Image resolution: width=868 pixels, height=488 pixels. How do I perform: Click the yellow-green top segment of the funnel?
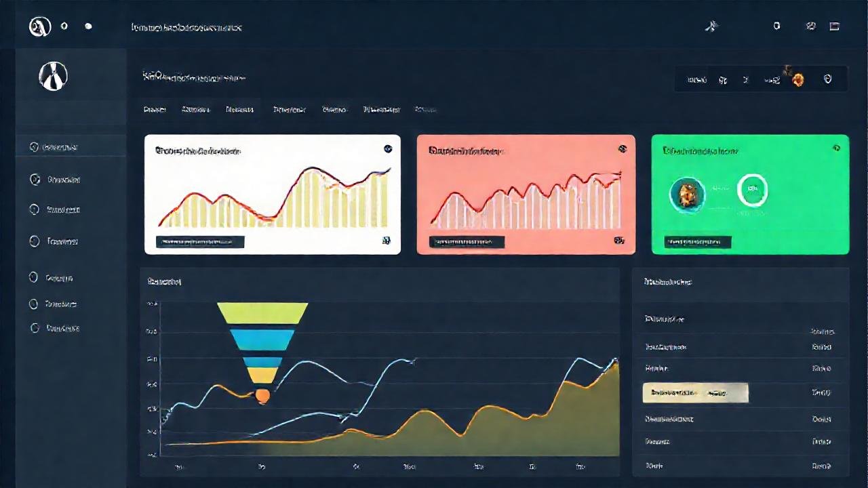[262, 313]
